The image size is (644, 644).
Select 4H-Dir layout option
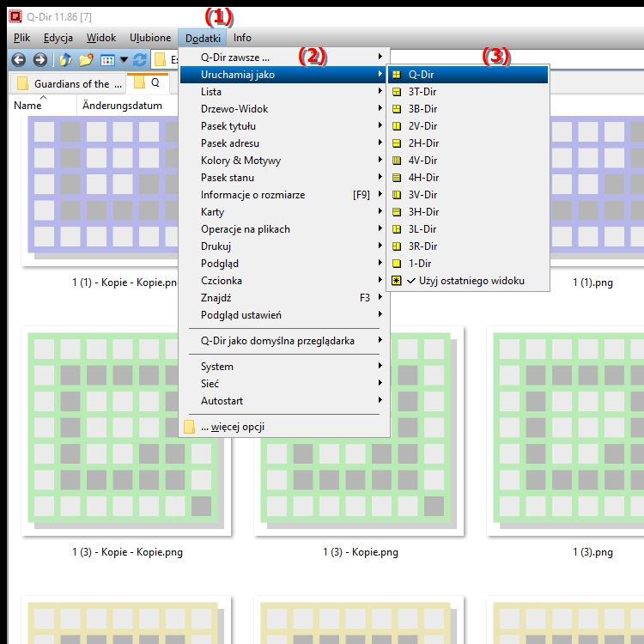(468, 178)
